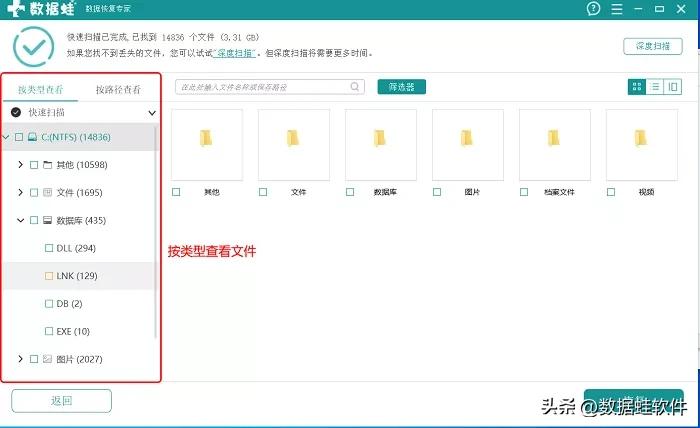Follow the 深度扫描 hyperlink in message
The image size is (700, 428).
234,53
